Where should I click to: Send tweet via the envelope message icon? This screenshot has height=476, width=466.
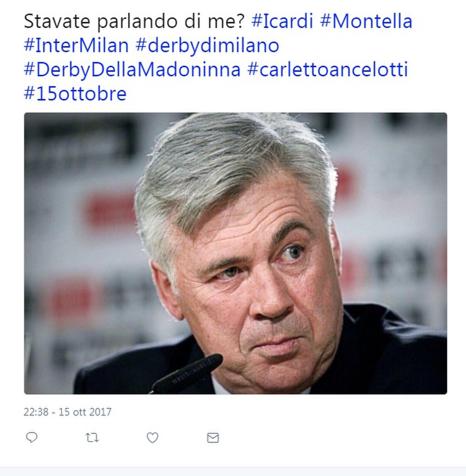tap(213, 438)
